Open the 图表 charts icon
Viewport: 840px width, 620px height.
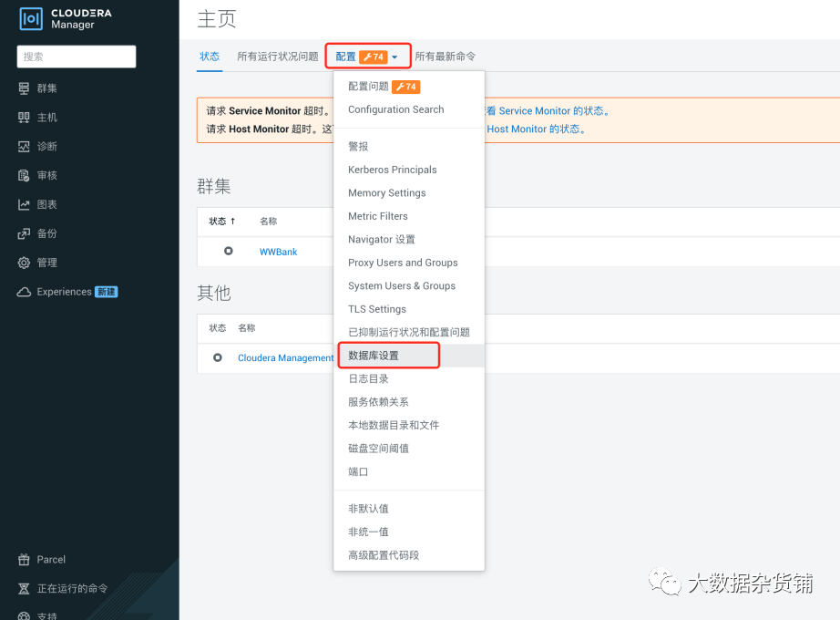point(24,204)
